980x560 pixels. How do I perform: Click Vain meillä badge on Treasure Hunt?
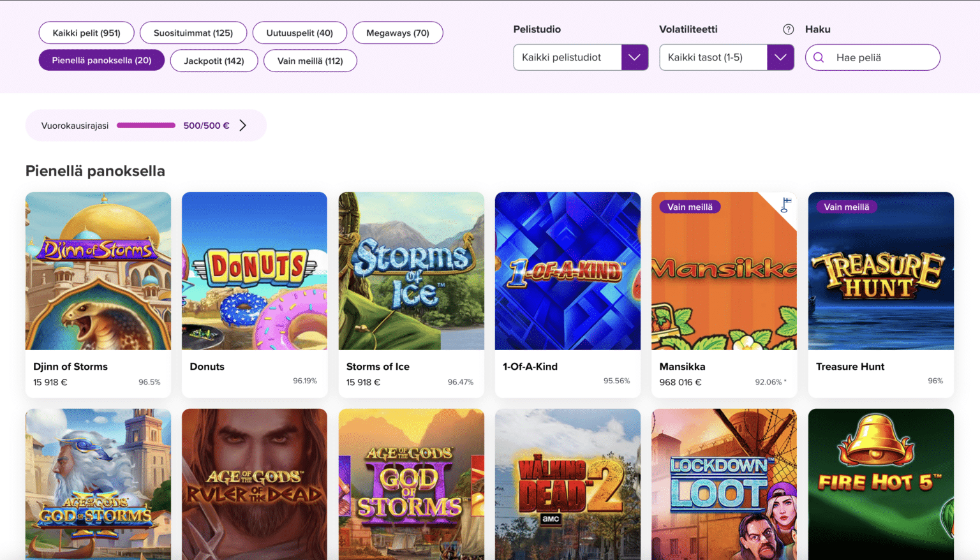(x=846, y=207)
